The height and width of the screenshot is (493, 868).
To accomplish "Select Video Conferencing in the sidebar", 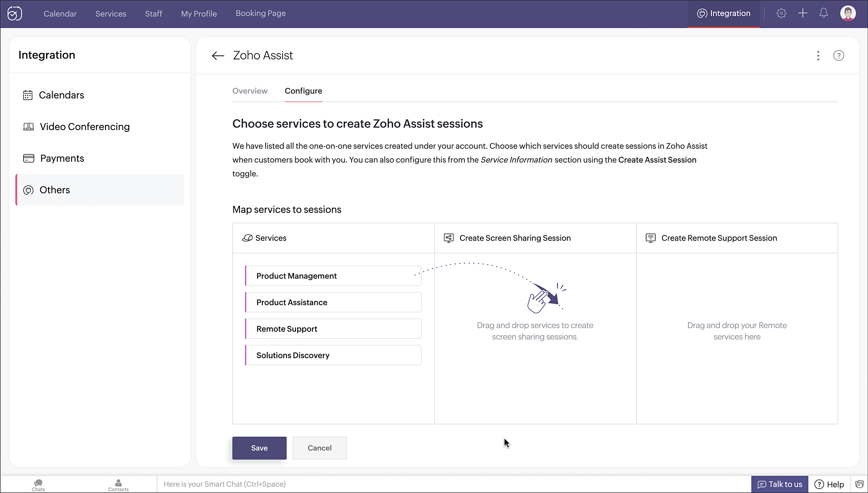I will 100,127.
